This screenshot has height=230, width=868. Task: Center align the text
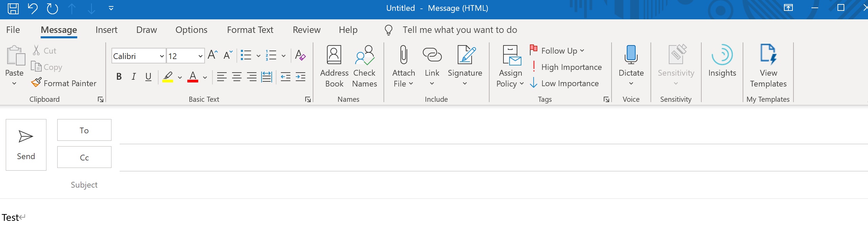237,77
